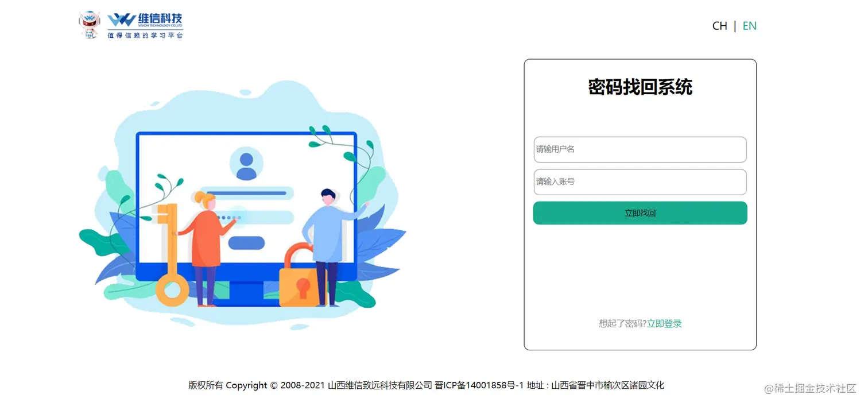Click the 晋ICP备14001858号-1 footer text
The height and width of the screenshot is (406, 868).
pos(479,385)
